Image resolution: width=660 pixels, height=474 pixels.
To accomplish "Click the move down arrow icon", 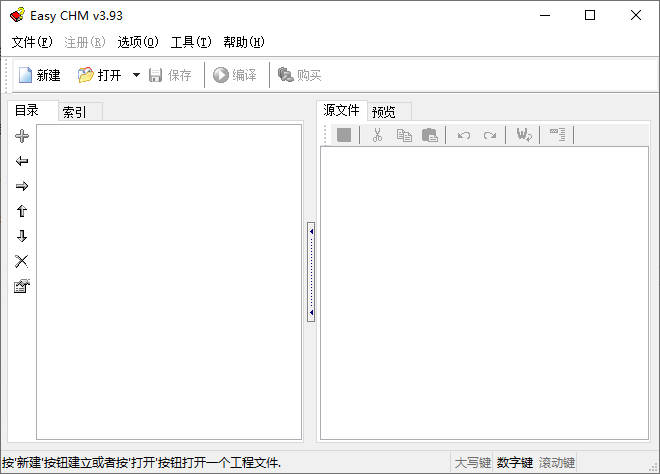I will (22, 236).
